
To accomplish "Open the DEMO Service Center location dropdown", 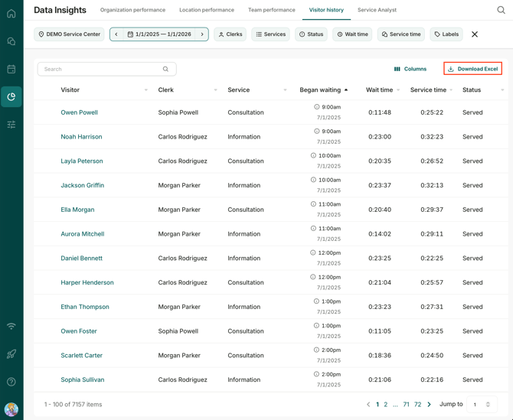I will [70, 34].
